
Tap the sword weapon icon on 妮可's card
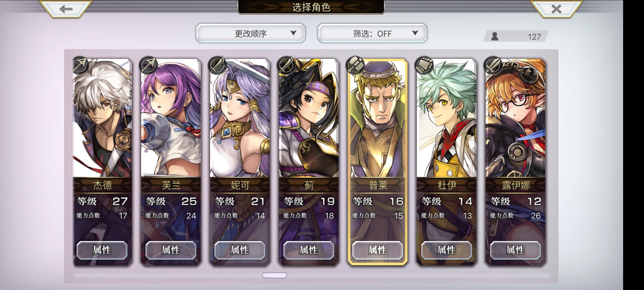pyautogui.click(x=218, y=65)
